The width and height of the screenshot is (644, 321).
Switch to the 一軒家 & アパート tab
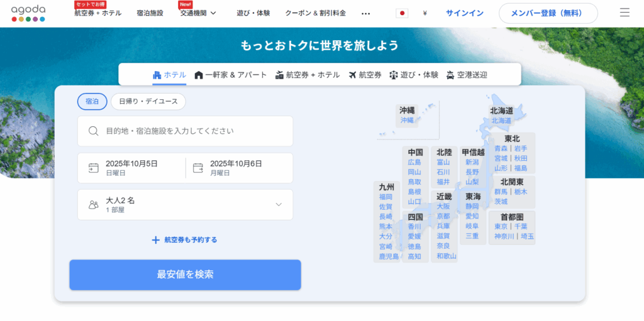[231, 75]
